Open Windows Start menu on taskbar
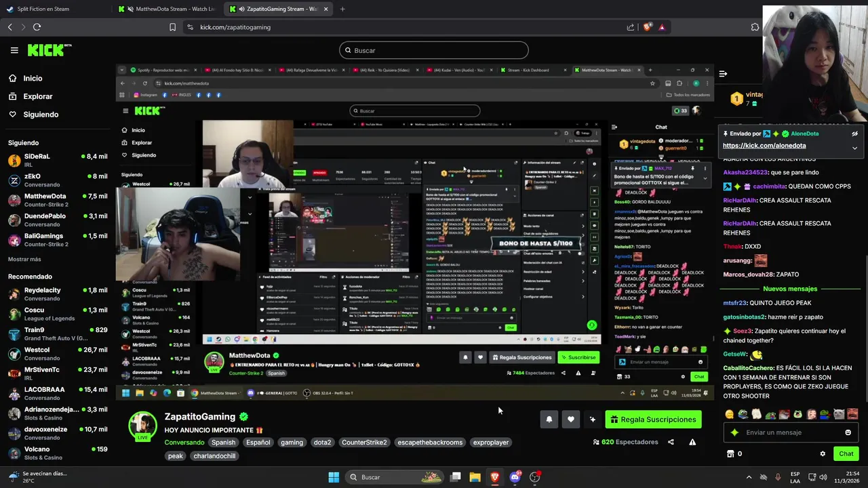Screen dimensions: 868x488 coord(334,477)
